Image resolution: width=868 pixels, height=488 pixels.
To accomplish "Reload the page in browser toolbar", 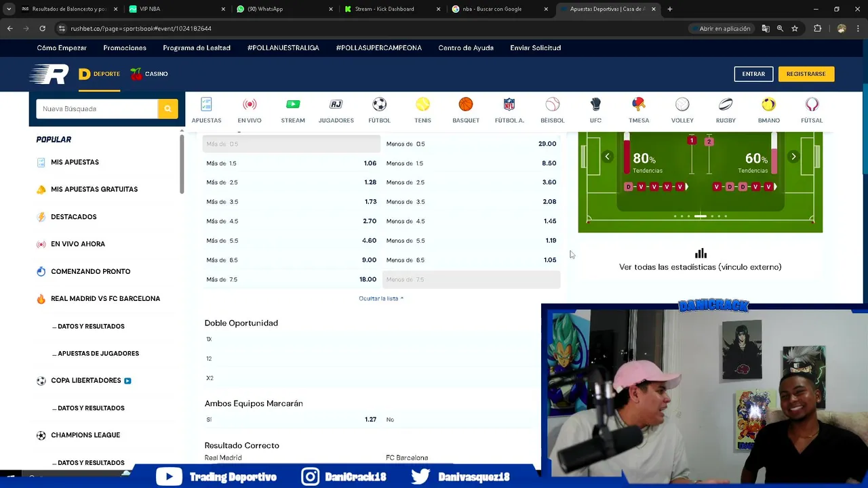I will coord(42,28).
